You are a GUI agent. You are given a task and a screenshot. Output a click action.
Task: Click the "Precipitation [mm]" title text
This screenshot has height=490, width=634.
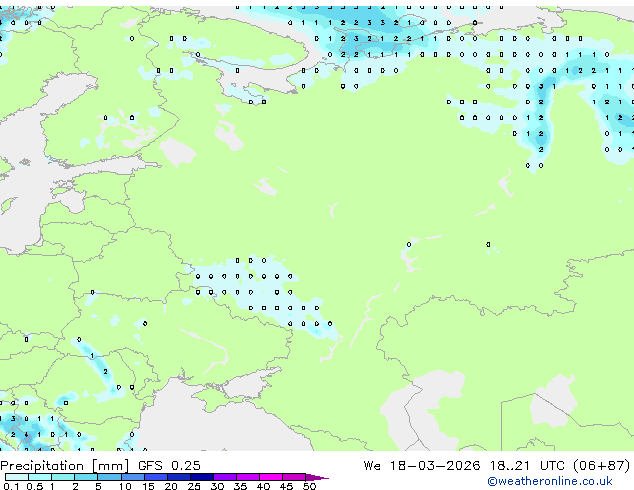pos(65,466)
